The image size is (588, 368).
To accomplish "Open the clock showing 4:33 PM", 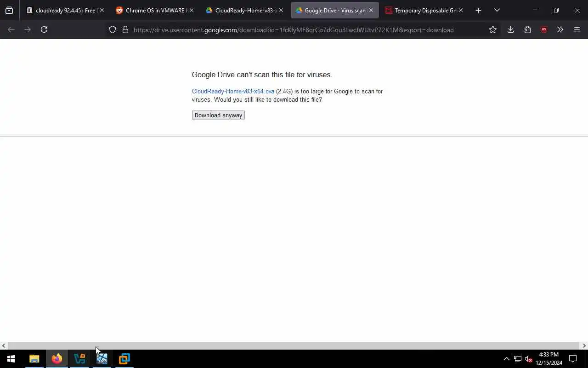I will (x=549, y=359).
